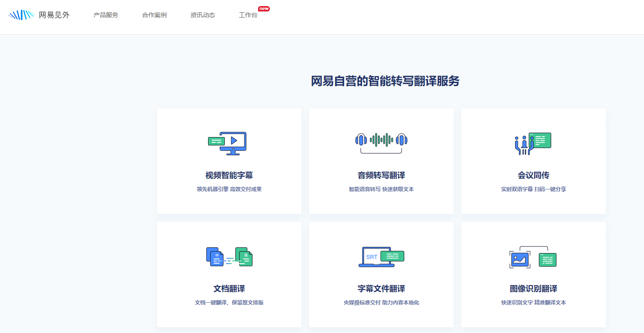This screenshot has height=333, width=644.
Task: Click the text 文档一键翻译，保留原文排版
Action: coord(229,303)
